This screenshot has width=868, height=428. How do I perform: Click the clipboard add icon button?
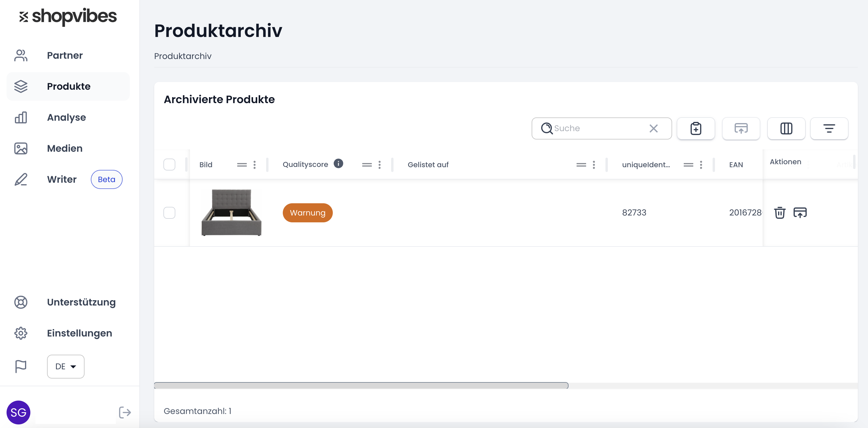click(695, 128)
